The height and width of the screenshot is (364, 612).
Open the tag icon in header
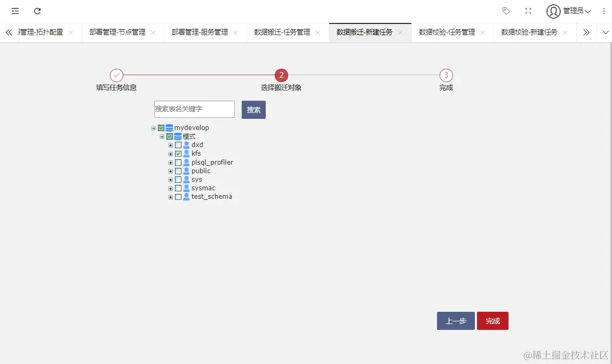click(506, 11)
